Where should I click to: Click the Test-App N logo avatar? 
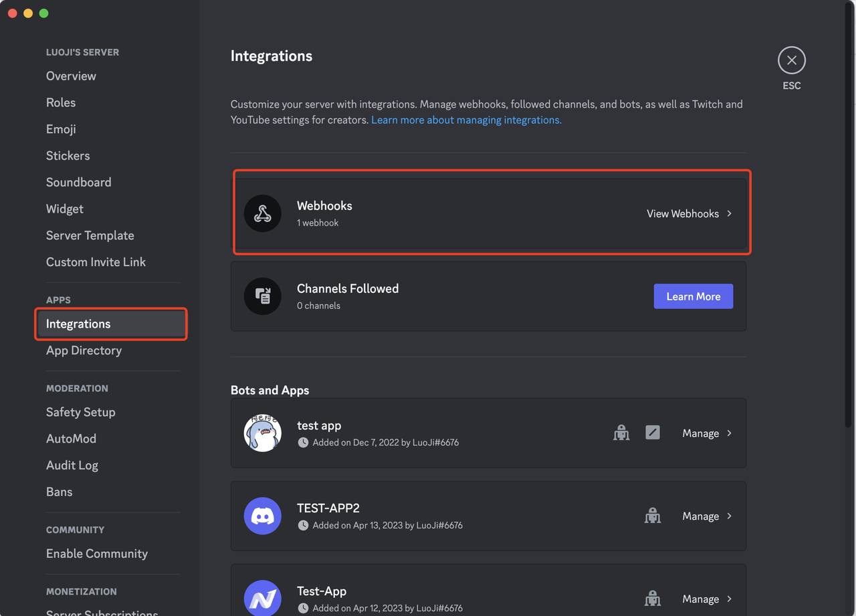[x=263, y=599]
